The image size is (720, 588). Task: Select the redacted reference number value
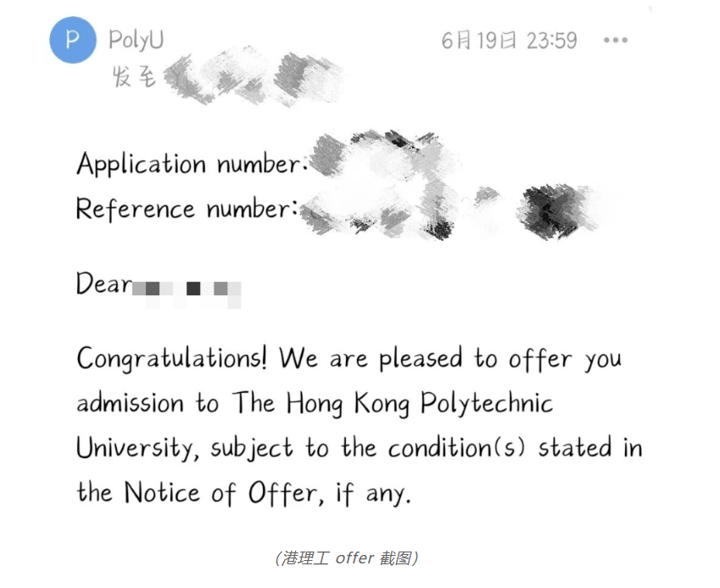[x=449, y=208]
